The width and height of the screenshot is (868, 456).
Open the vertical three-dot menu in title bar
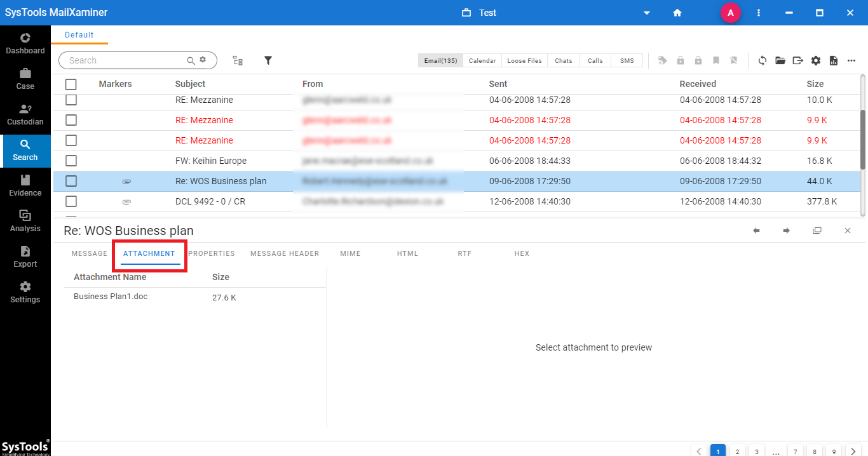coord(759,13)
